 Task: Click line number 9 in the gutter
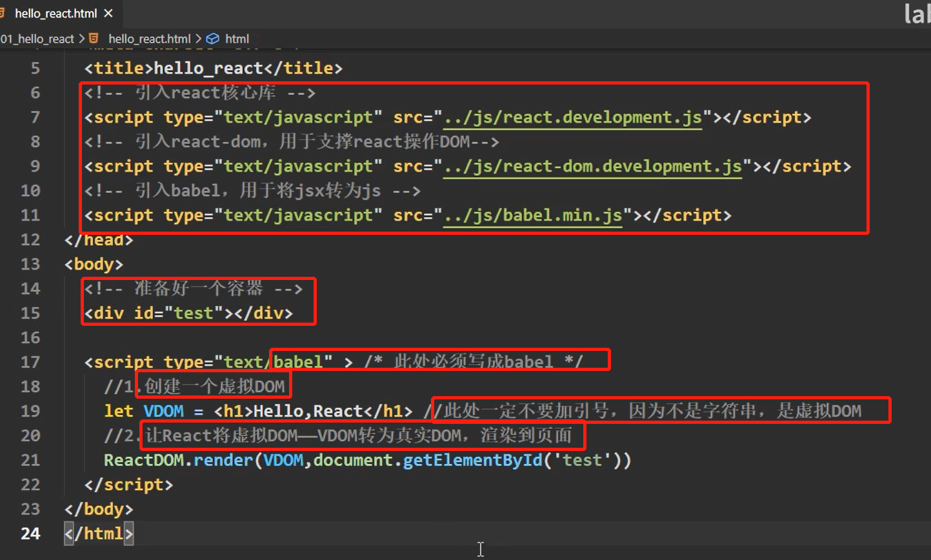coord(35,166)
